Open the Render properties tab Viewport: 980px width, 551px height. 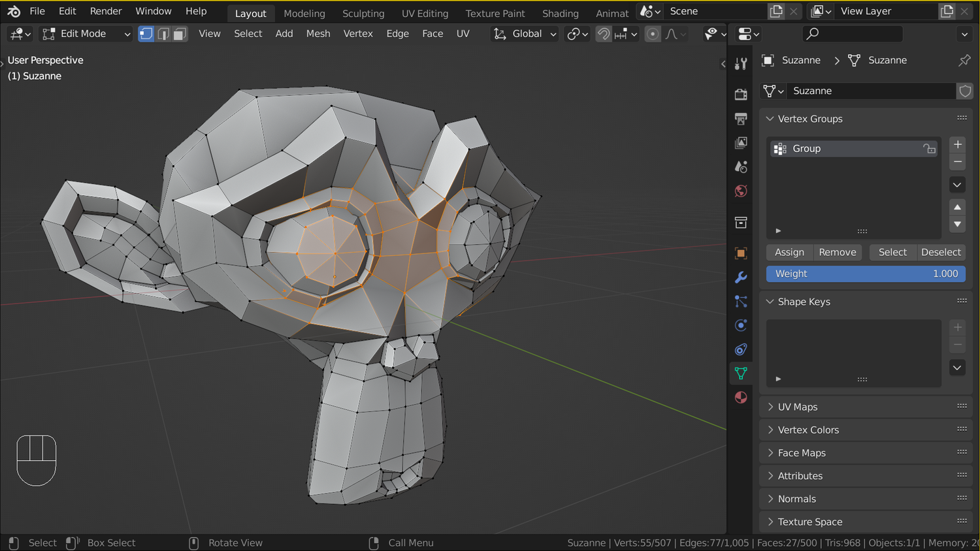coord(741,95)
